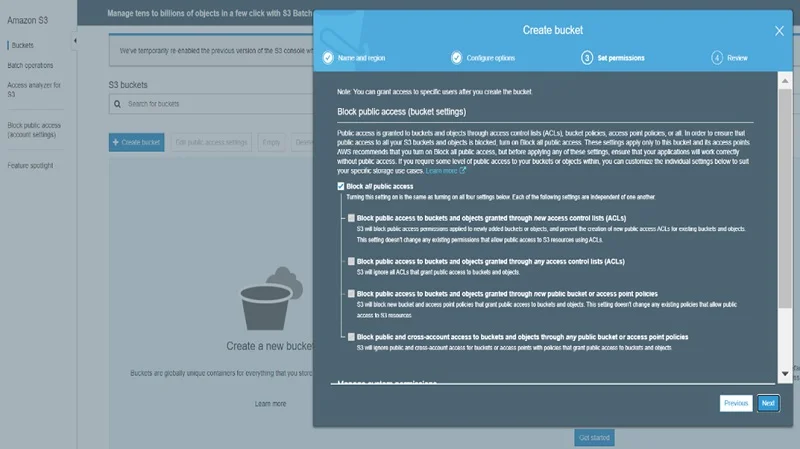This screenshot has height=449, width=800.
Task: Toggle block public and cross-account access checkbox
Action: point(351,337)
